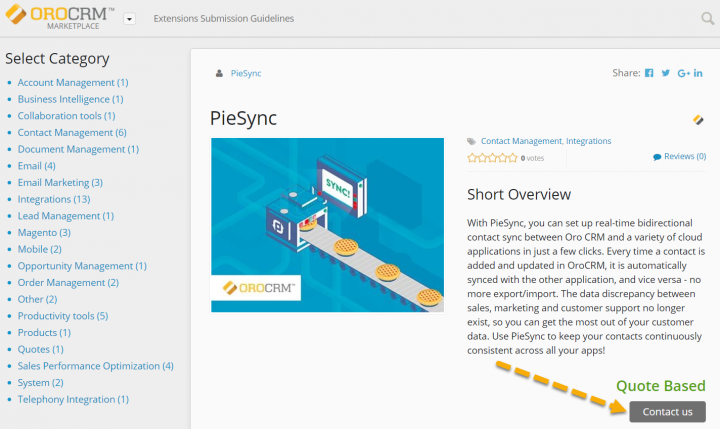Open the dropdown next to OroCRM logo
Image resolution: width=720 pixels, height=429 pixels.
129,19
